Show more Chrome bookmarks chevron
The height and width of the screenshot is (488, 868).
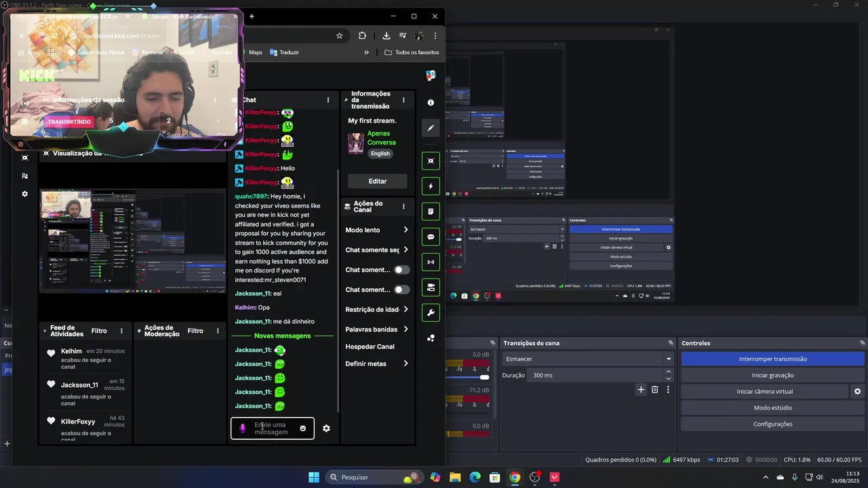tap(367, 52)
